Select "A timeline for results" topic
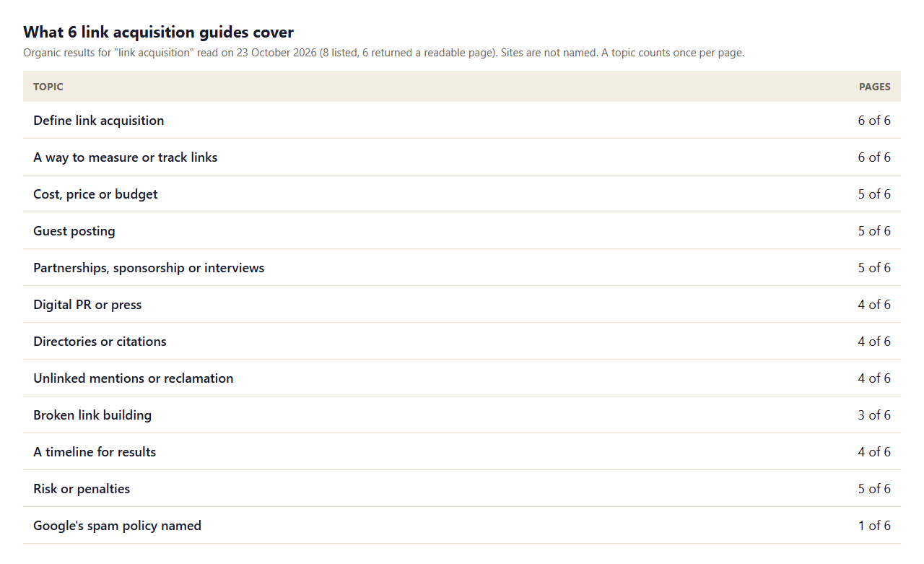 pos(95,452)
